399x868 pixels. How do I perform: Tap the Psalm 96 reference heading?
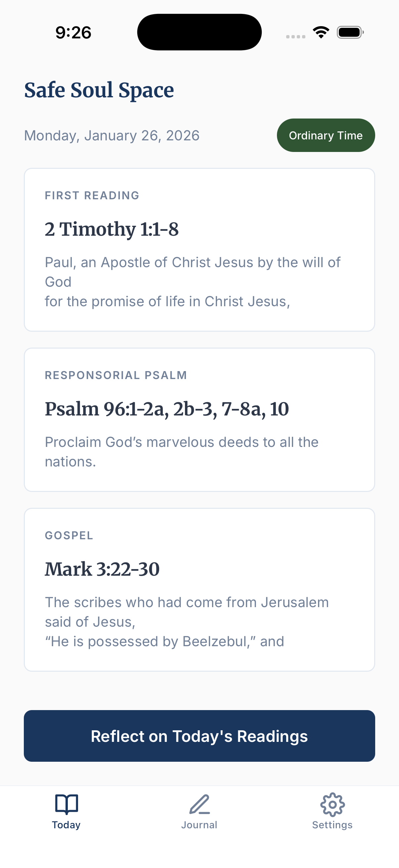[x=167, y=409]
